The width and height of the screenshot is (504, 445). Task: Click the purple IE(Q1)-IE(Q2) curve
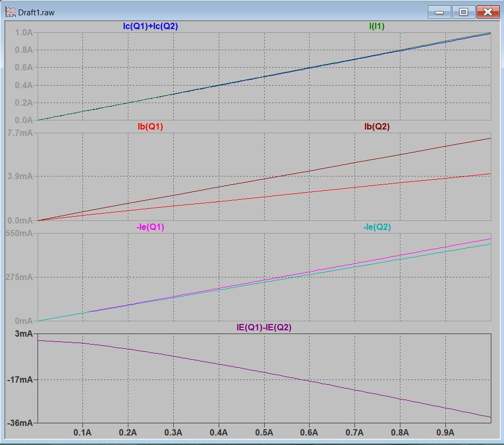point(264,373)
